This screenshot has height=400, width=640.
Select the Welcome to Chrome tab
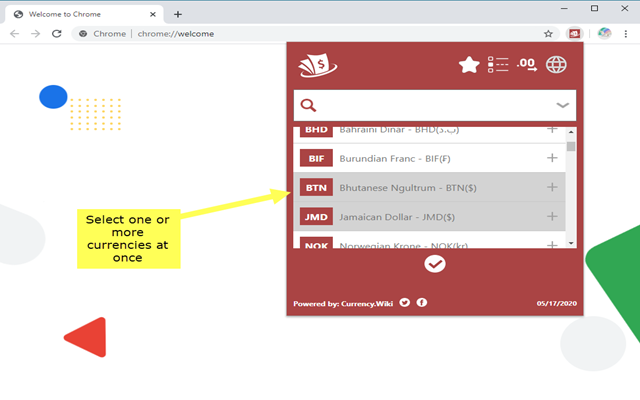(84, 14)
